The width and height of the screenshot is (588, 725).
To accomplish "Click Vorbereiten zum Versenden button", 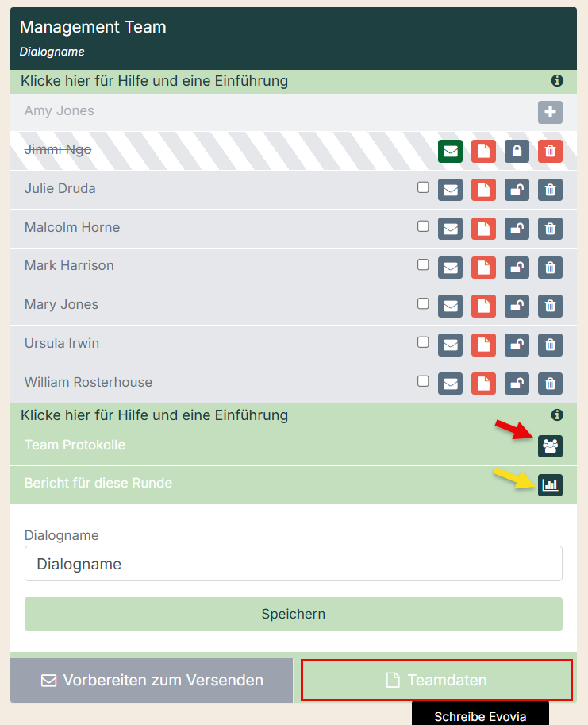I will [x=152, y=680].
